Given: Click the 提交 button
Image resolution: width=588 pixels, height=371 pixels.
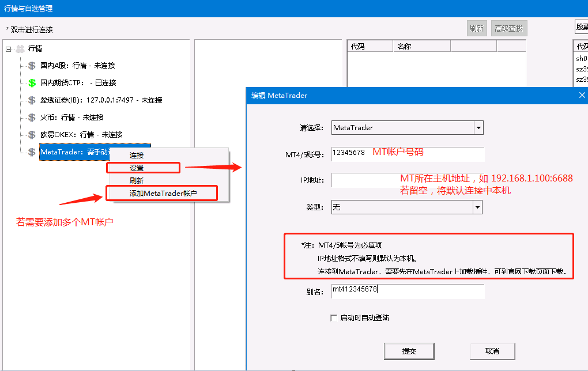Looking at the screenshot, I should (x=409, y=351).
